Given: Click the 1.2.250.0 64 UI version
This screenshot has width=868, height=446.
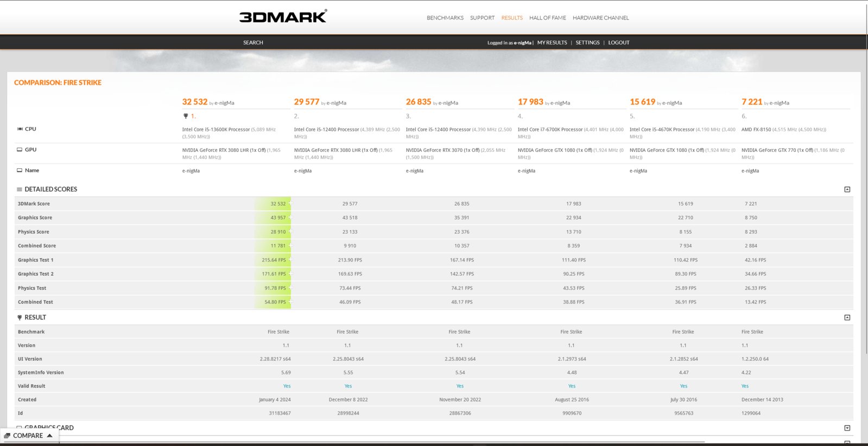Looking at the screenshot, I should [755, 359].
